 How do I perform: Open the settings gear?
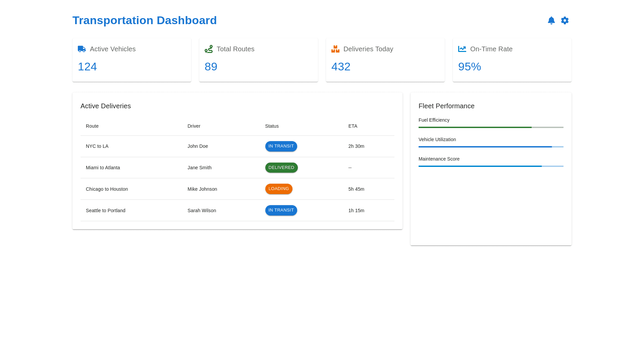click(565, 20)
